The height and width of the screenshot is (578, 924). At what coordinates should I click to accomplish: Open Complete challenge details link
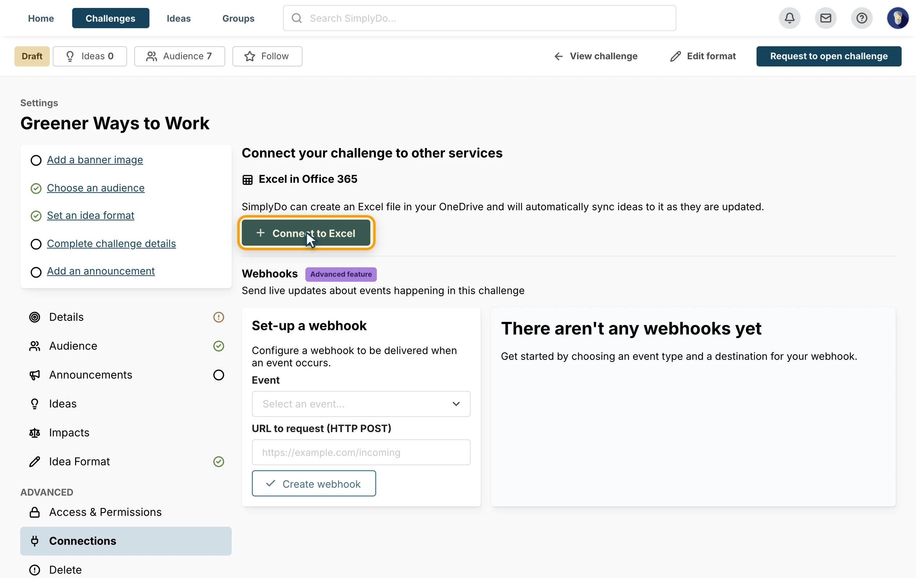[x=111, y=244]
